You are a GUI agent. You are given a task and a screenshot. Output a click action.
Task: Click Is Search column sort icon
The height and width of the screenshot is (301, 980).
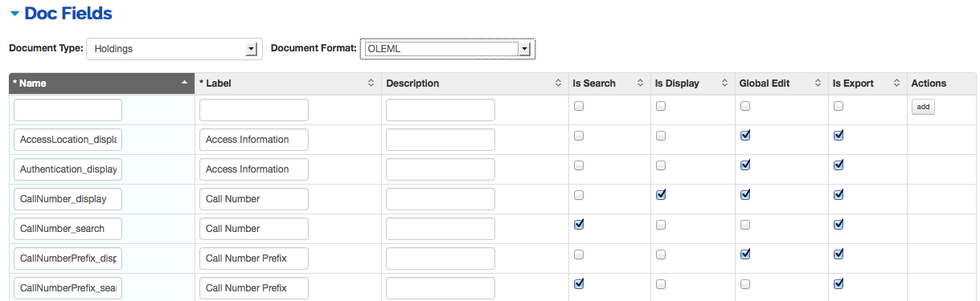[641, 83]
